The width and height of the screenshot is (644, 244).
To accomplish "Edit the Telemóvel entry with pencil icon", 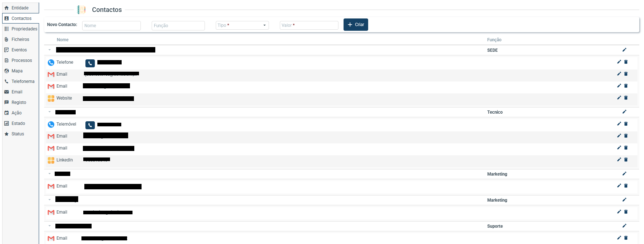I will tap(619, 124).
